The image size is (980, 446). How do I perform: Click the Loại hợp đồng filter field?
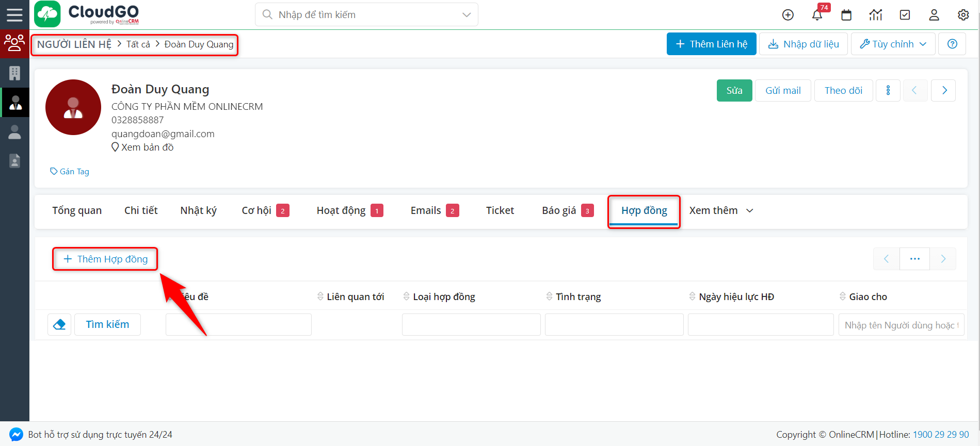471,325
